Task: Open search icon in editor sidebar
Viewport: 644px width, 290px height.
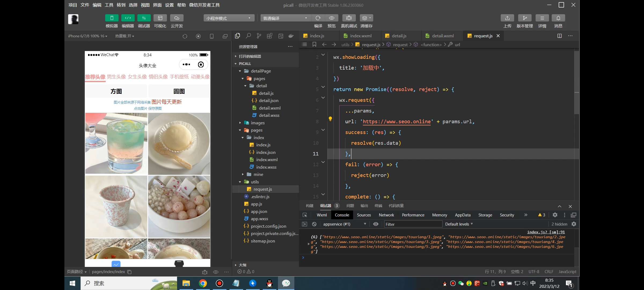Action: click(248, 36)
